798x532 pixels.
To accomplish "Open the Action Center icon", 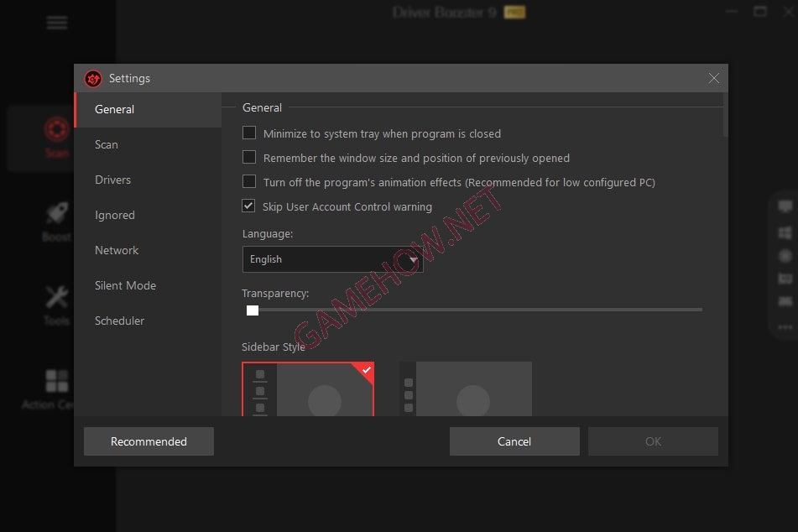I will pyautogui.click(x=55, y=382).
